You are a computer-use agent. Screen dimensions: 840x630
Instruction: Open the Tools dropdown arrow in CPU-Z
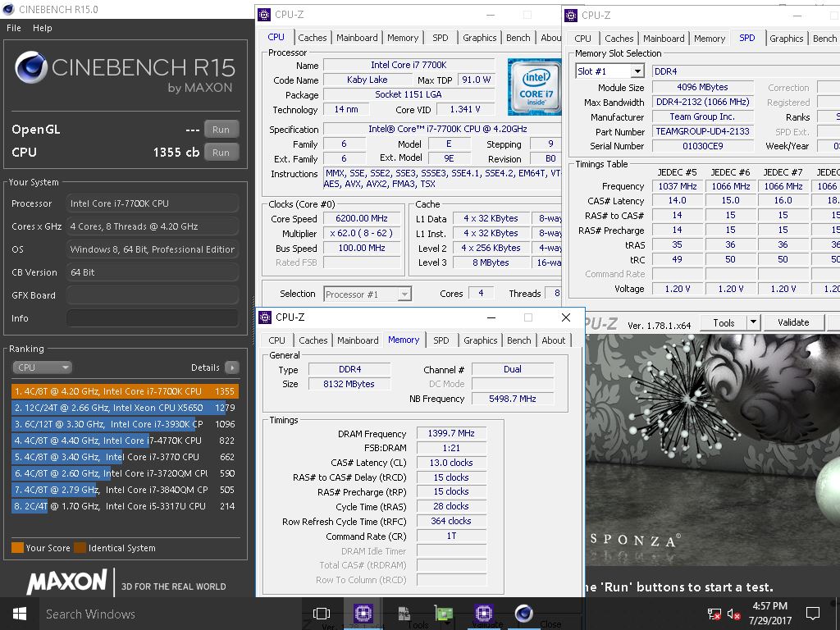pyautogui.click(x=753, y=322)
